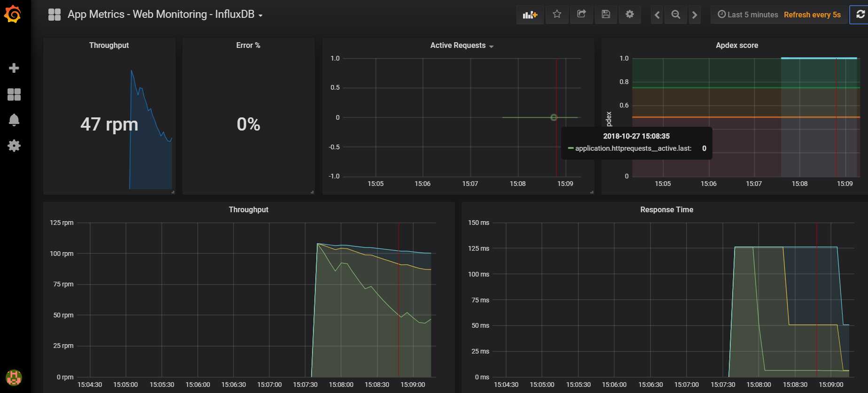Click the 15:08 label on Active Requests axis
This screenshot has height=393, width=868.
pos(517,184)
